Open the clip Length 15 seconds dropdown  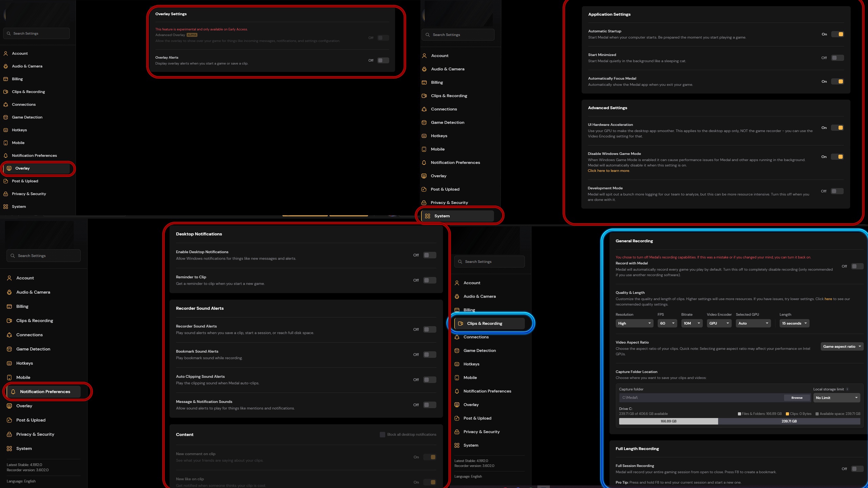(794, 324)
